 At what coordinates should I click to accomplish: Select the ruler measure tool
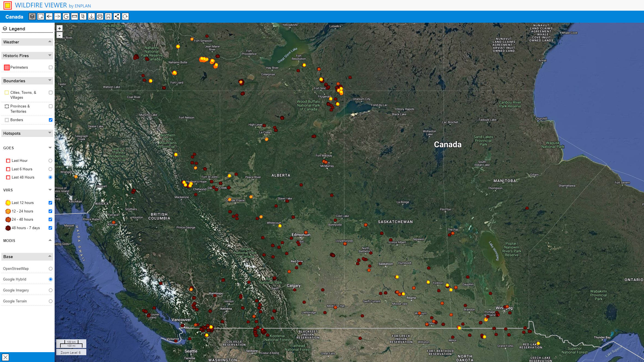click(x=75, y=17)
